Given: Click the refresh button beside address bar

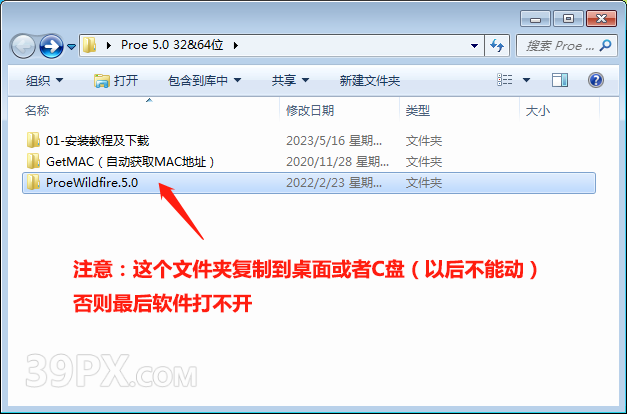Looking at the screenshot, I should click(497, 46).
